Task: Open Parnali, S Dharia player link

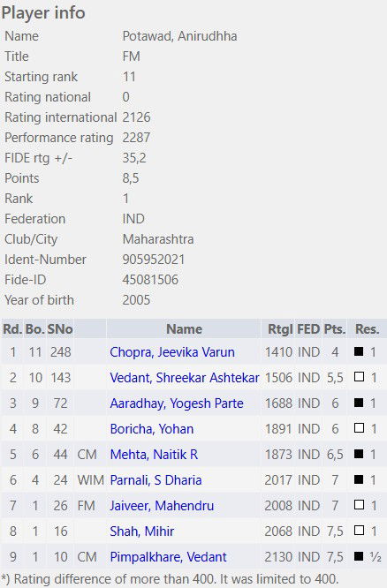Action: [x=156, y=480]
